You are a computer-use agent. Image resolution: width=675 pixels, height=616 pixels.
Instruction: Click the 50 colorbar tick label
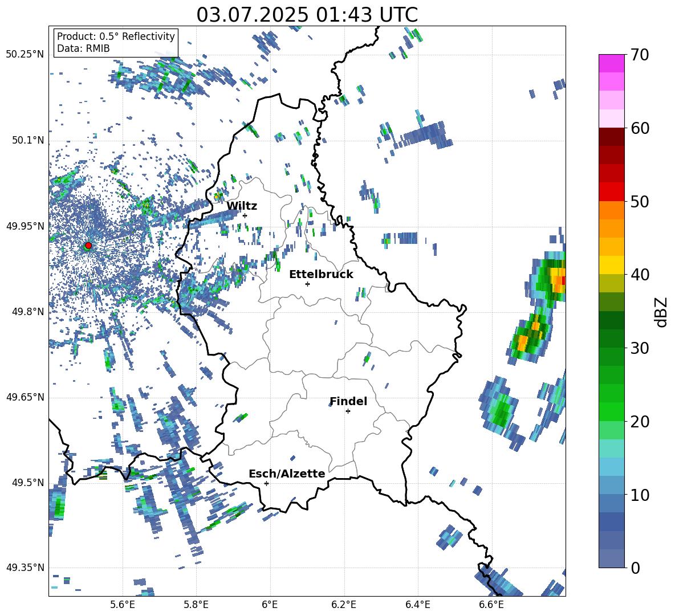click(x=639, y=201)
